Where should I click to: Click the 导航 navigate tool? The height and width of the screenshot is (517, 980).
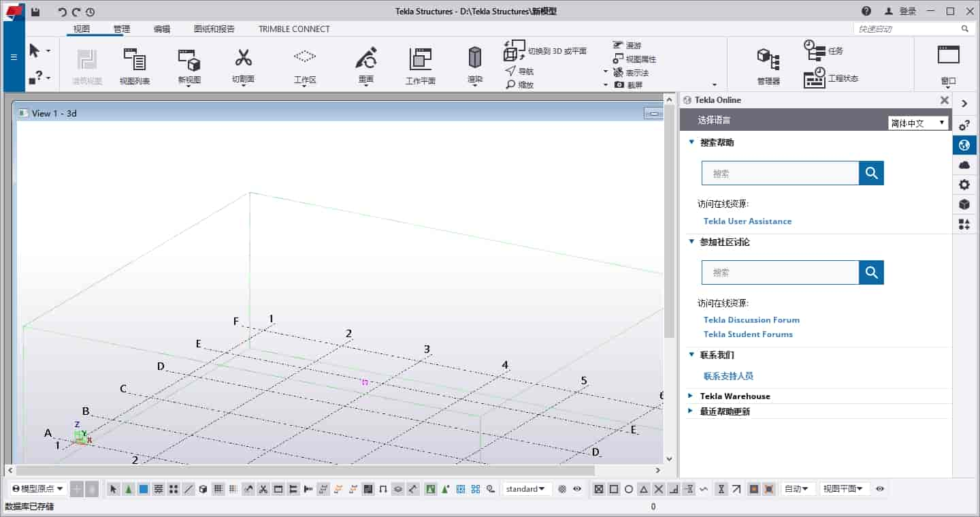point(520,71)
